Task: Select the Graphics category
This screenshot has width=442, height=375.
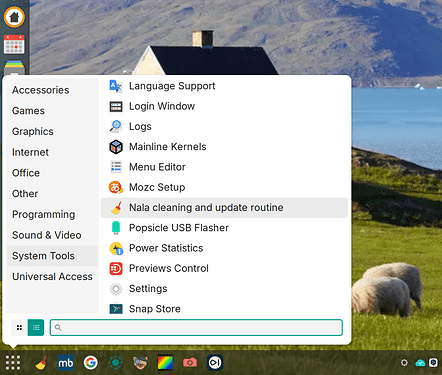Action: click(52, 131)
